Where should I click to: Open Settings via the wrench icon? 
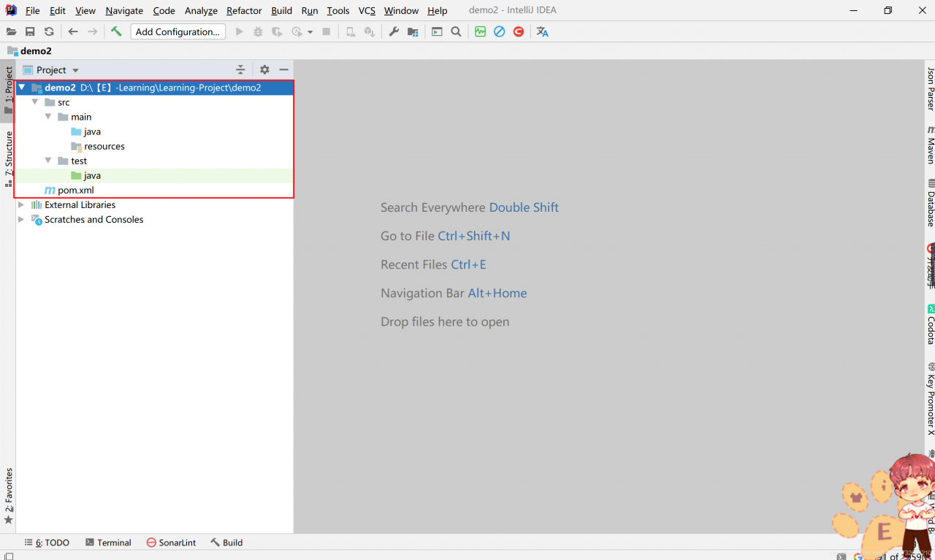click(394, 31)
